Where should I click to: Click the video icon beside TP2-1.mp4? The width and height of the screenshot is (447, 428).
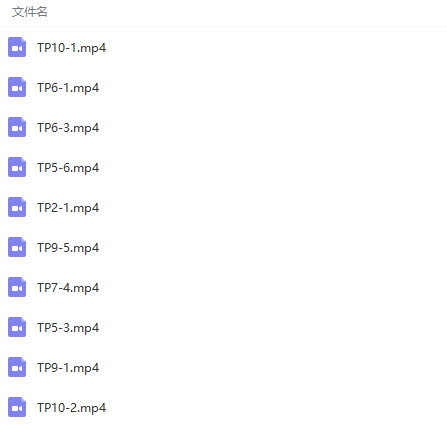(x=17, y=207)
